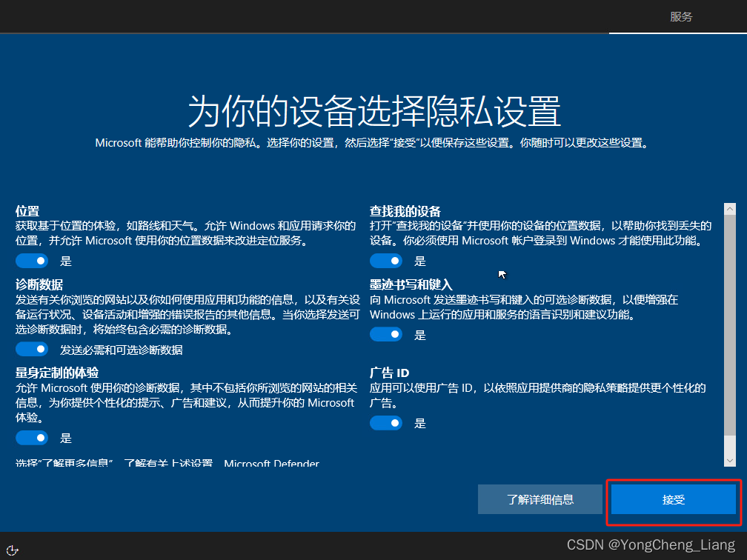Open the ease of access icon
Screen dimensions: 747x560
click(x=13, y=550)
